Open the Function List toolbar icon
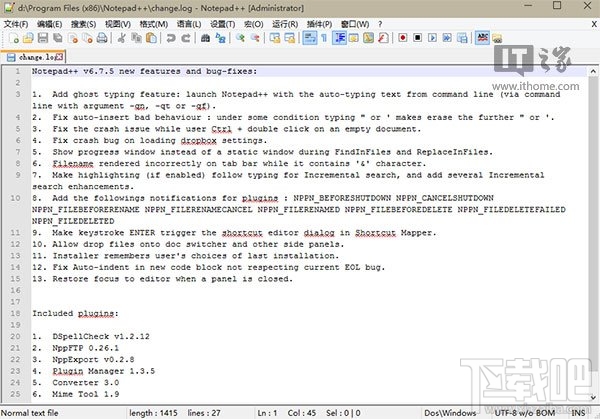The image size is (600, 419). (x=383, y=38)
